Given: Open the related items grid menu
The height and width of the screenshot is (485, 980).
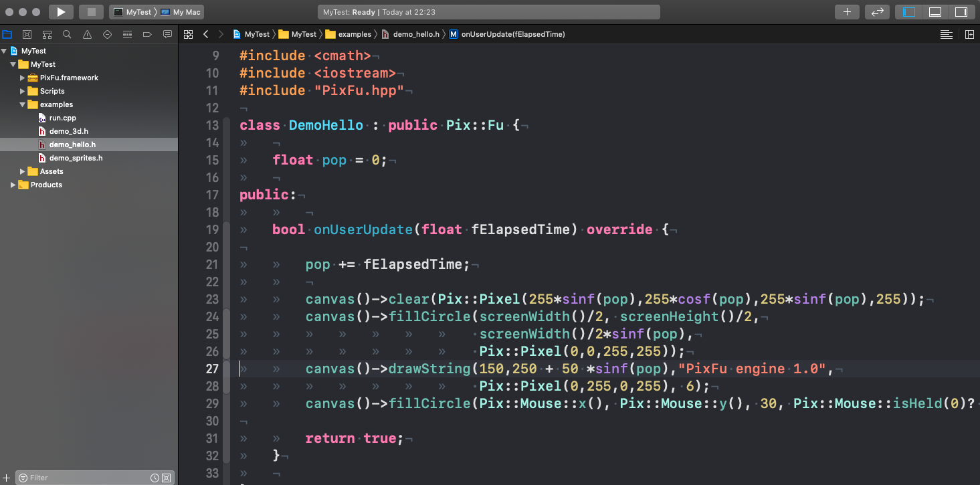Looking at the screenshot, I should tap(188, 34).
